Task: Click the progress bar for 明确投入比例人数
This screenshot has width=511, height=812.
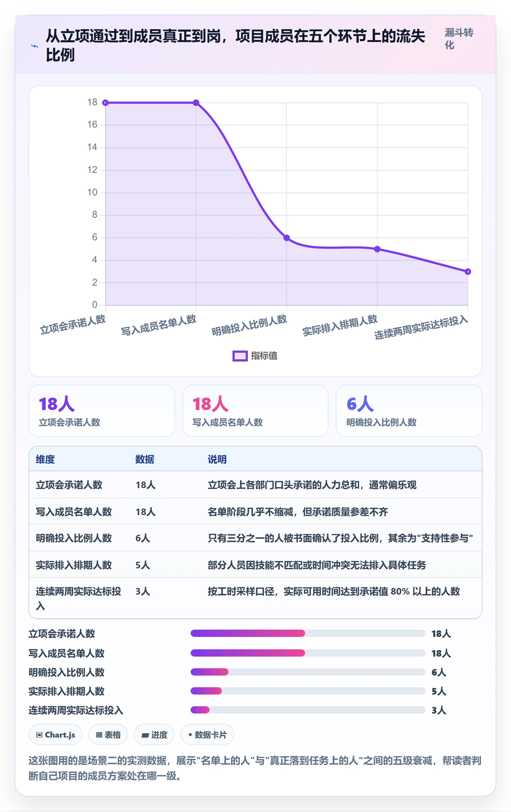Action: point(308,672)
